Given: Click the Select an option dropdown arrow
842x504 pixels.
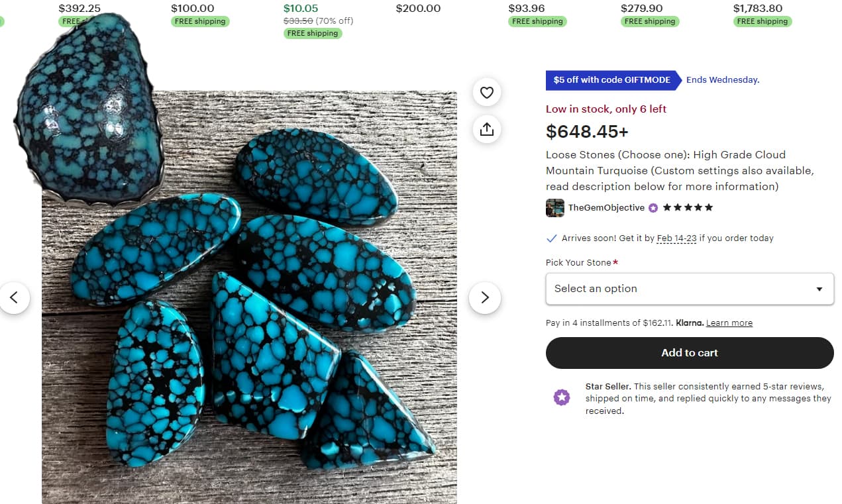Looking at the screenshot, I should pos(819,289).
